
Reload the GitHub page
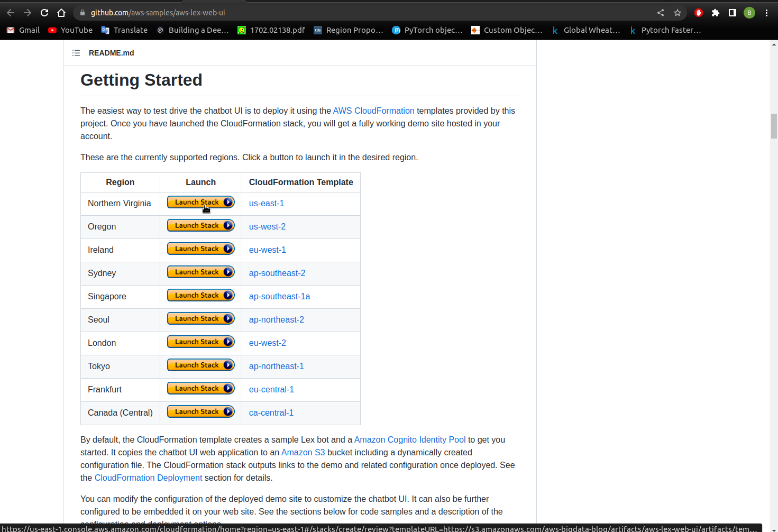point(44,13)
